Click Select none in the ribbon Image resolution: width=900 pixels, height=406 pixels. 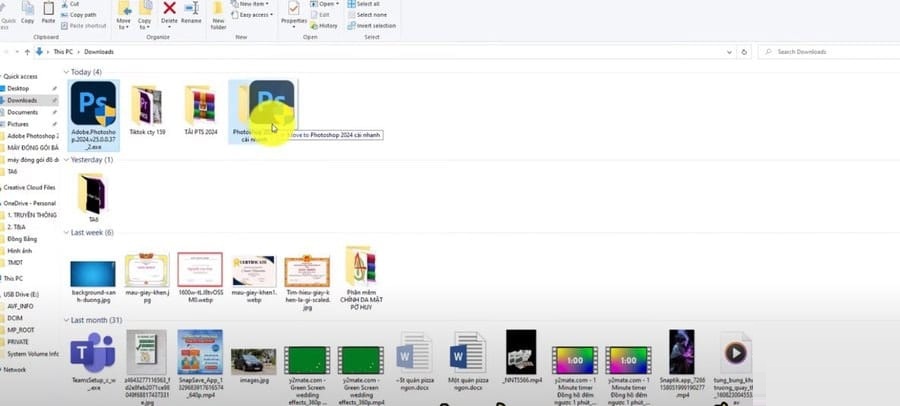(x=367, y=15)
